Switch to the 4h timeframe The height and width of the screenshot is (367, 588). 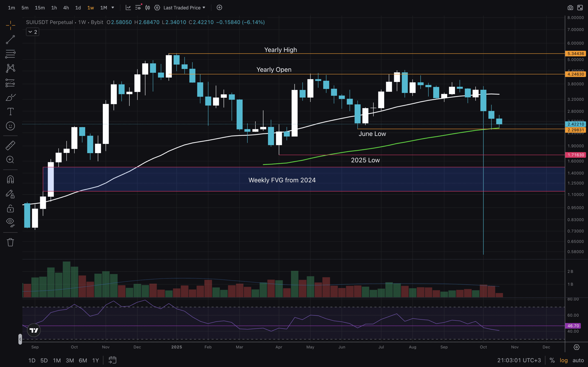point(66,8)
